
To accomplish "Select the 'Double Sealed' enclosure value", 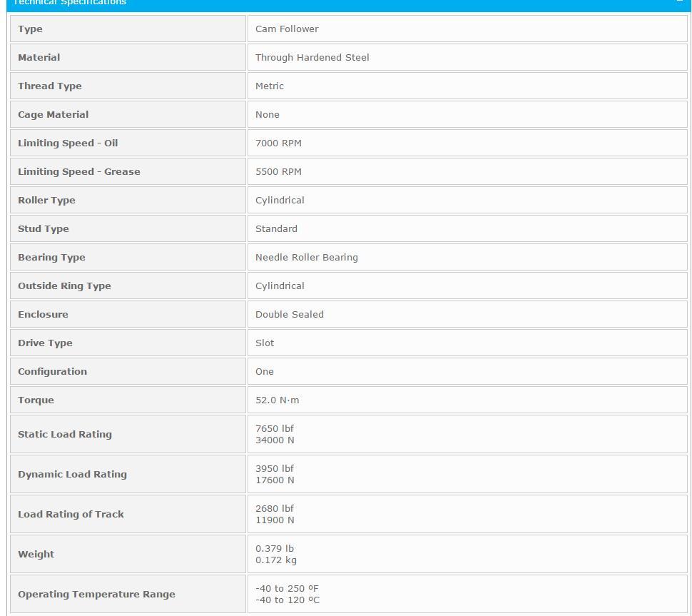I will point(290,314).
